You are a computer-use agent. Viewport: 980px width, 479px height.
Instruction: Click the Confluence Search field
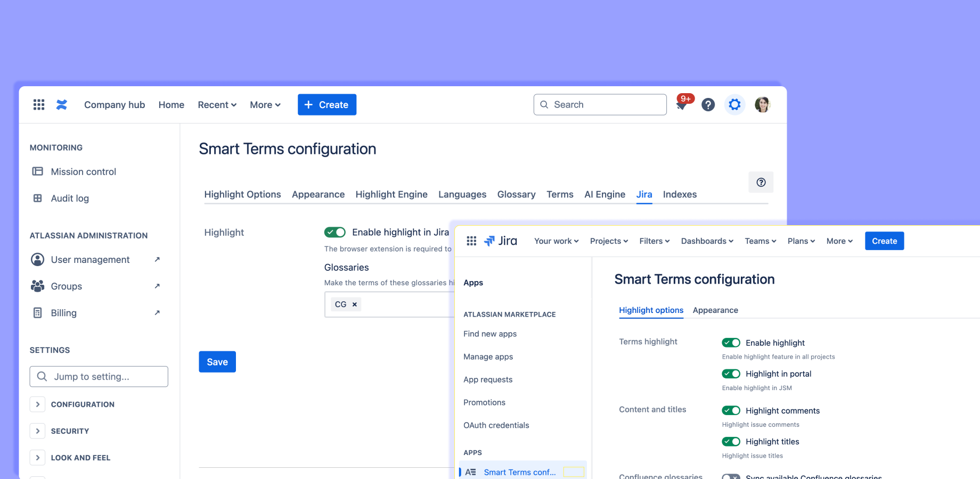[x=600, y=105]
